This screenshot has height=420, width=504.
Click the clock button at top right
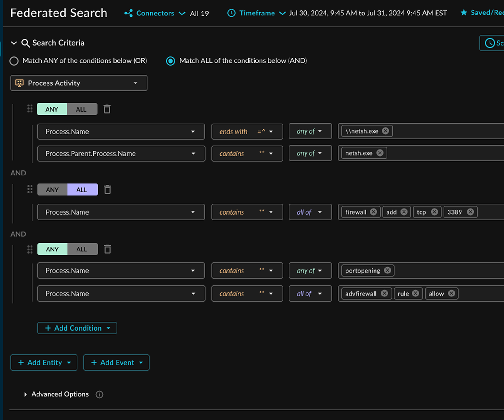click(x=492, y=43)
